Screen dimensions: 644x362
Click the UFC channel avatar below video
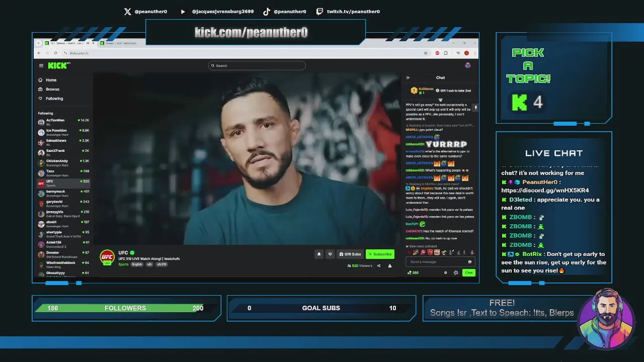[x=107, y=257]
